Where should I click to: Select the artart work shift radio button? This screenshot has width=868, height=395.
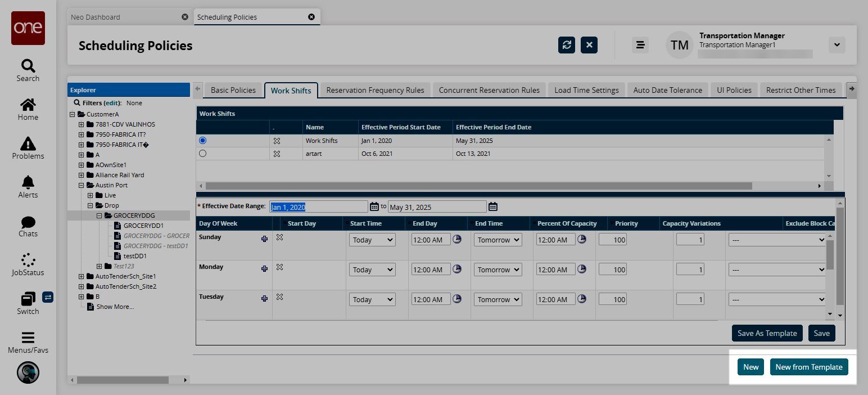pos(203,153)
